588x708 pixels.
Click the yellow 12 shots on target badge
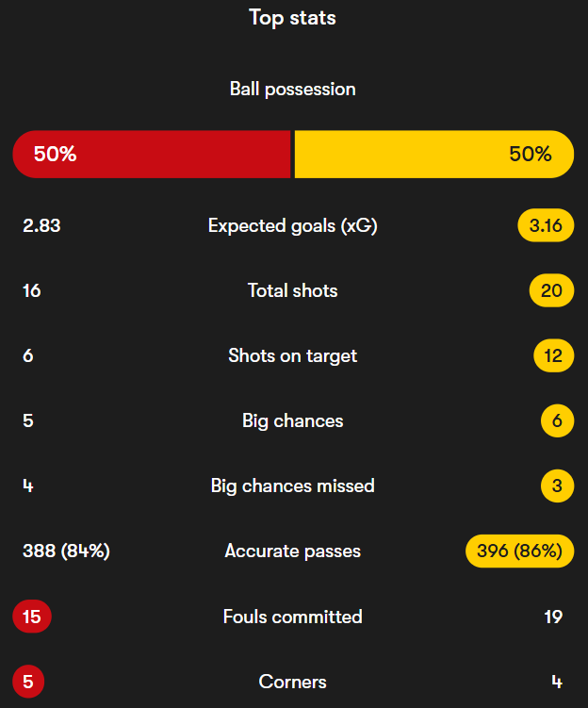tap(553, 356)
